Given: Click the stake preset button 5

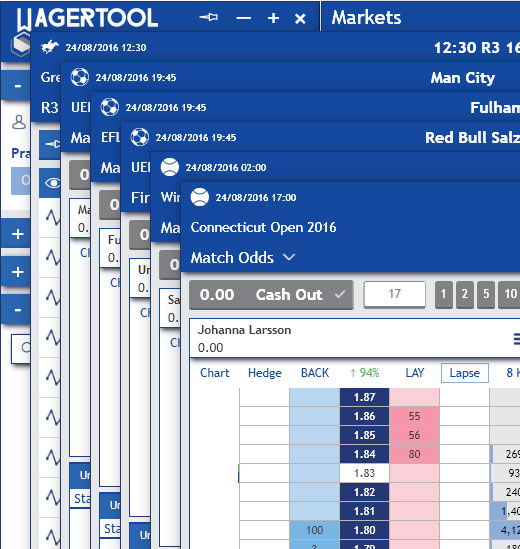Looking at the screenshot, I should pyautogui.click(x=486, y=294).
